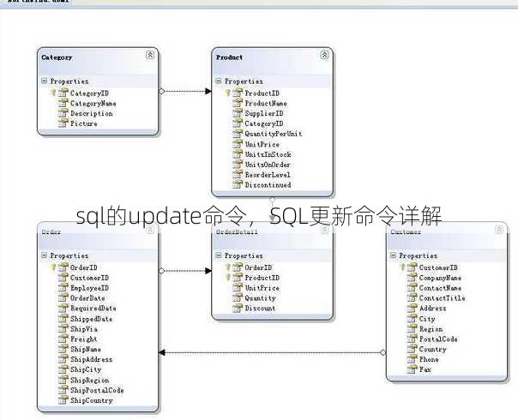This screenshot has height=420, width=518.
Task: Select the Order to OrderDetail association line
Action: [185, 271]
